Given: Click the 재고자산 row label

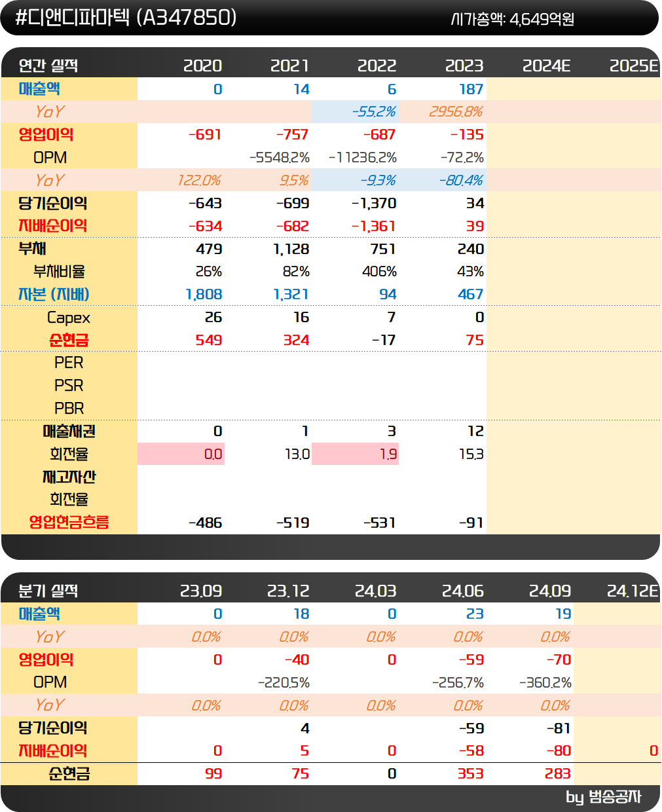Looking at the screenshot, I should [69, 477].
